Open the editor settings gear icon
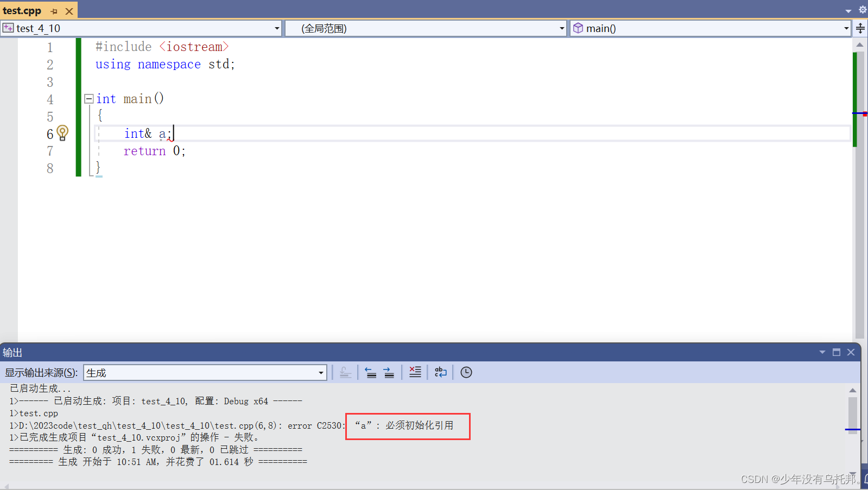 pyautogui.click(x=862, y=10)
